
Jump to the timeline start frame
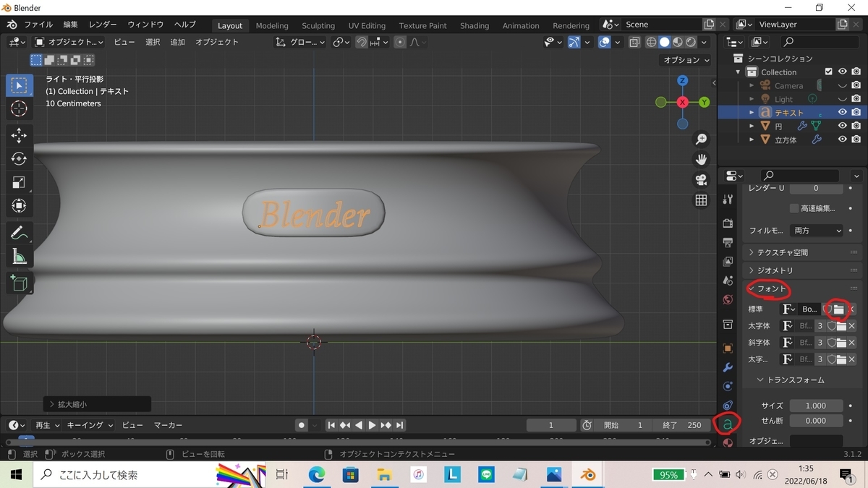[x=331, y=425]
